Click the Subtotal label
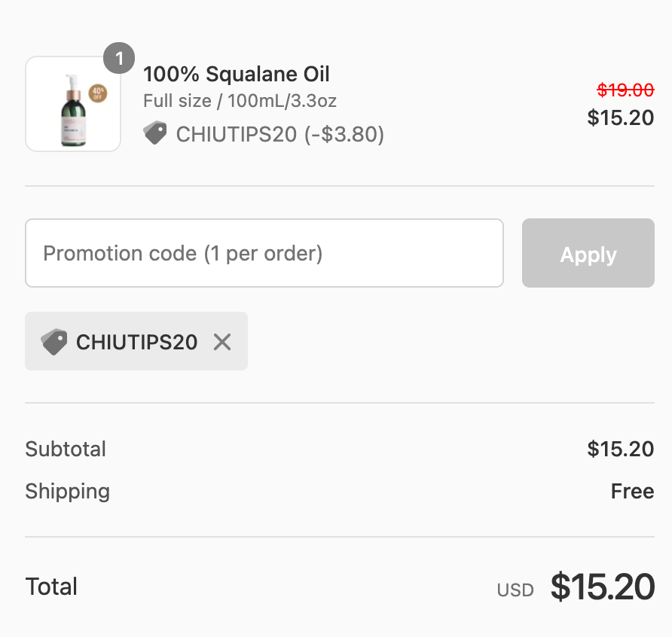The width and height of the screenshot is (672, 637). [66, 450]
